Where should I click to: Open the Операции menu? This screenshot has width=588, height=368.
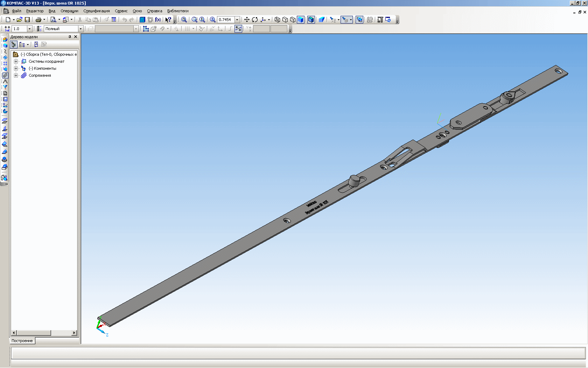tap(69, 11)
